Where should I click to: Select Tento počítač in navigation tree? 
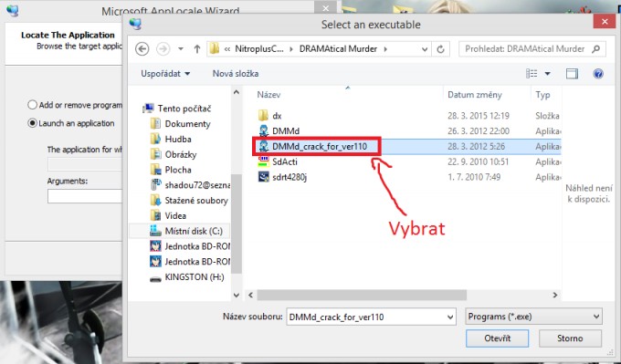click(184, 109)
